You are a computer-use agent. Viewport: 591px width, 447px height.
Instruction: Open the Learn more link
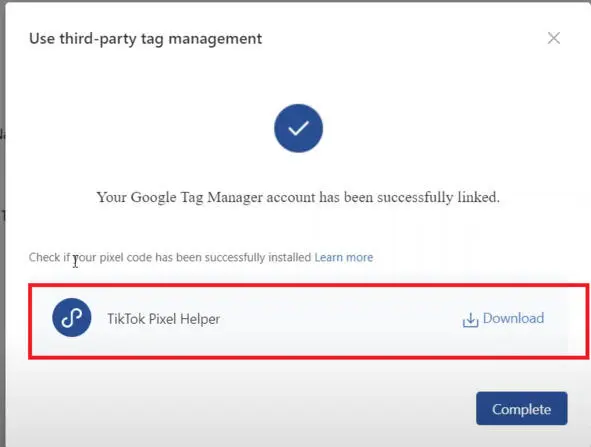(x=344, y=257)
